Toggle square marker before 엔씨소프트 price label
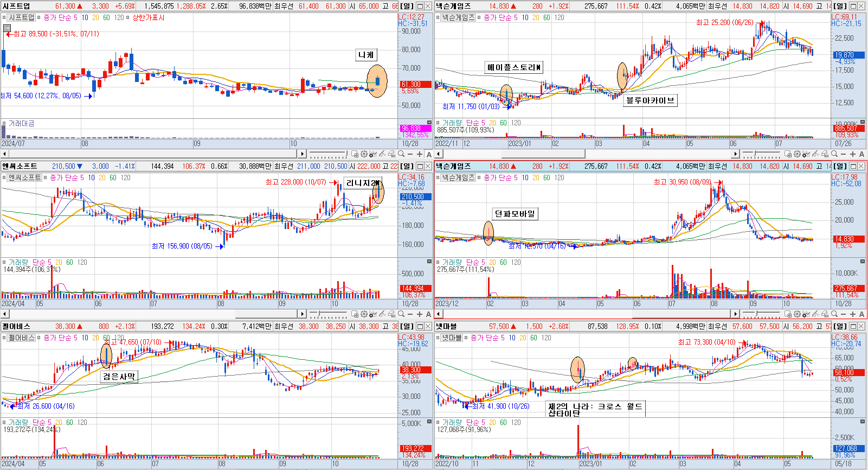Viewport: 868px width, 470px height. (x=4, y=177)
